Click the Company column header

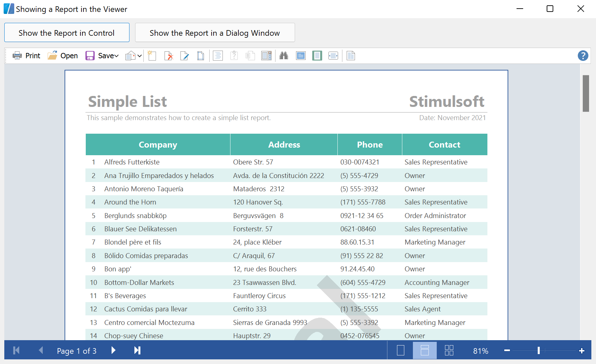tap(158, 145)
